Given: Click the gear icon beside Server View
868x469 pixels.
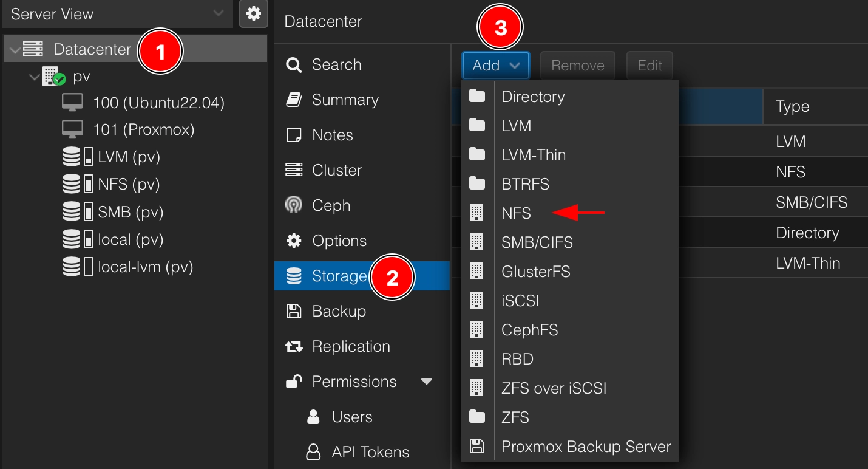Looking at the screenshot, I should tap(254, 14).
